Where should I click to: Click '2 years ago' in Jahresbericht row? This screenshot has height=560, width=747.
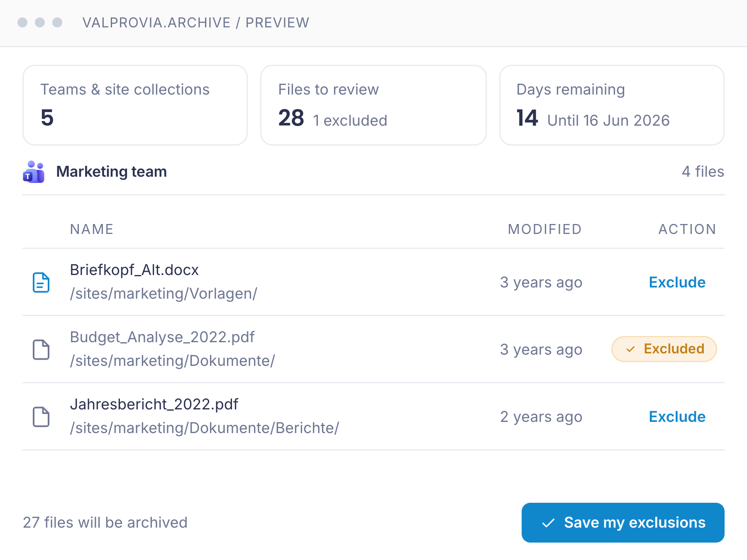click(x=541, y=417)
